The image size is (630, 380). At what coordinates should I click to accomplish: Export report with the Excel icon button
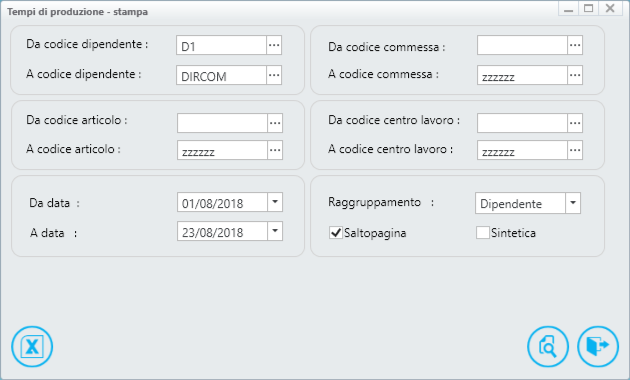click(32, 346)
